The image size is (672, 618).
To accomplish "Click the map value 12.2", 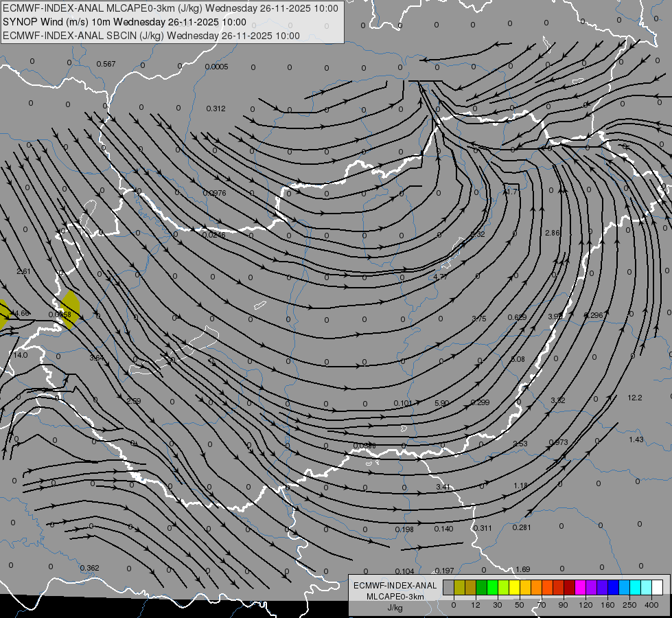I will click(x=635, y=398).
